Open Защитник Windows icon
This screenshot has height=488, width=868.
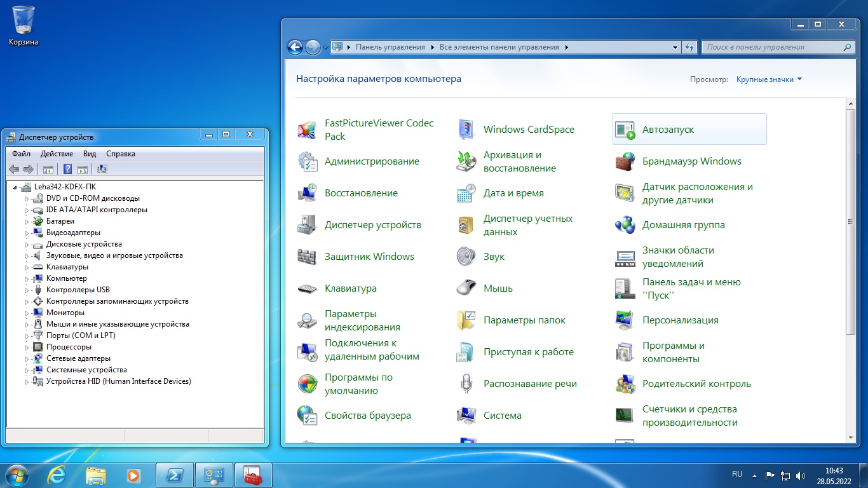pos(308,257)
